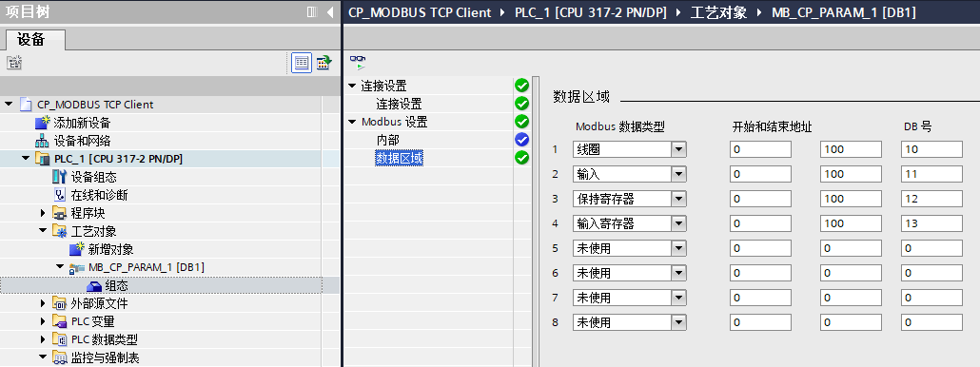Open row 1 线圈 data type dropdown

coord(678,149)
